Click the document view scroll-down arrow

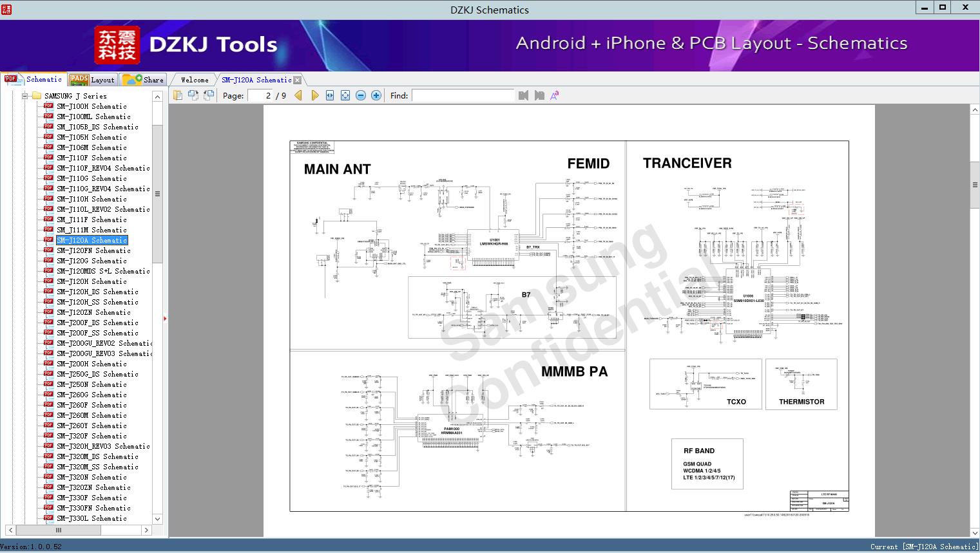975,532
